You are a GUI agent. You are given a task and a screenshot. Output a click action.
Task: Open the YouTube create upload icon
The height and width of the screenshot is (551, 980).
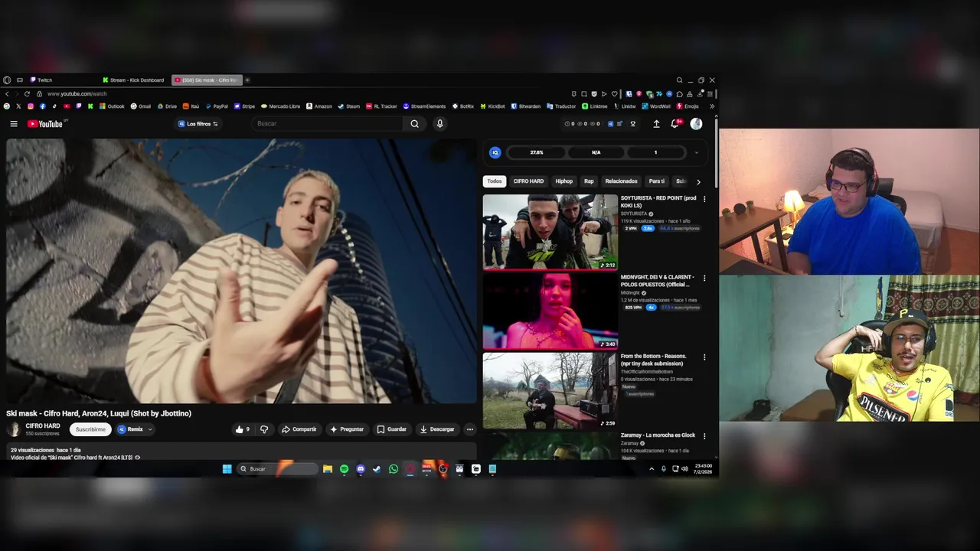tap(656, 124)
